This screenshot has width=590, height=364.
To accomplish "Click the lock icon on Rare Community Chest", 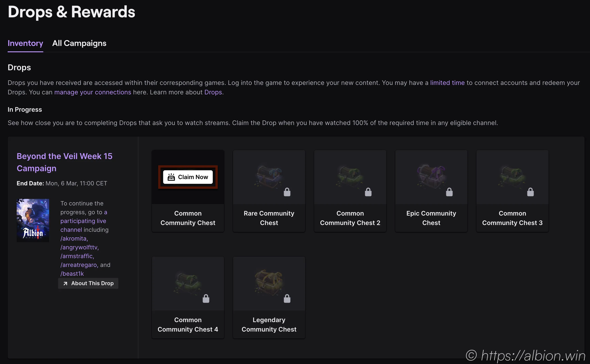I will pos(287,192).
